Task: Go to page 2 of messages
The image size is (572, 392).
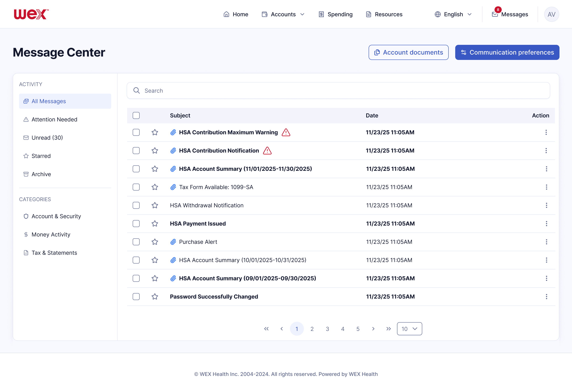Action: [x=312, y=329]
